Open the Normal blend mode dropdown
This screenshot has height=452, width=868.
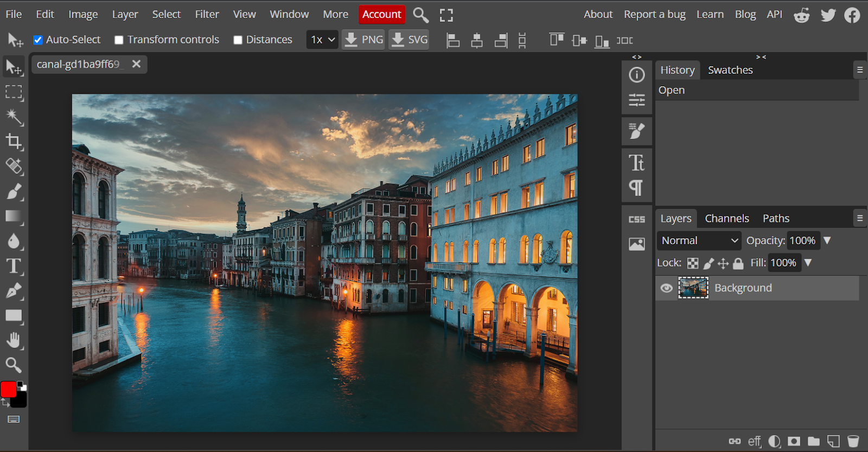tap(699, 240)
